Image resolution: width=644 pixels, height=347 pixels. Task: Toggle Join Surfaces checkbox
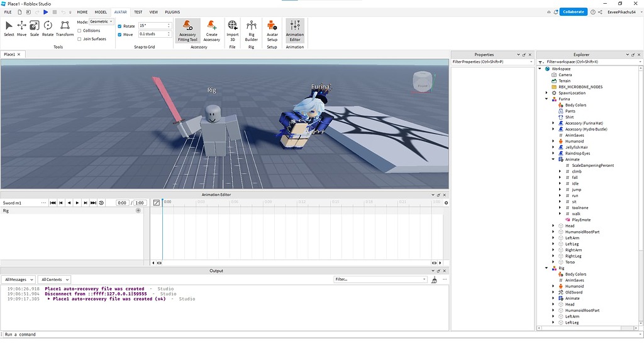pos(79,39)
